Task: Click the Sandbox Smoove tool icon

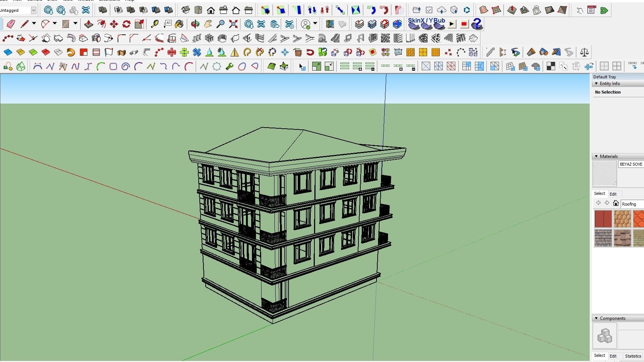Action: point(512,10)
